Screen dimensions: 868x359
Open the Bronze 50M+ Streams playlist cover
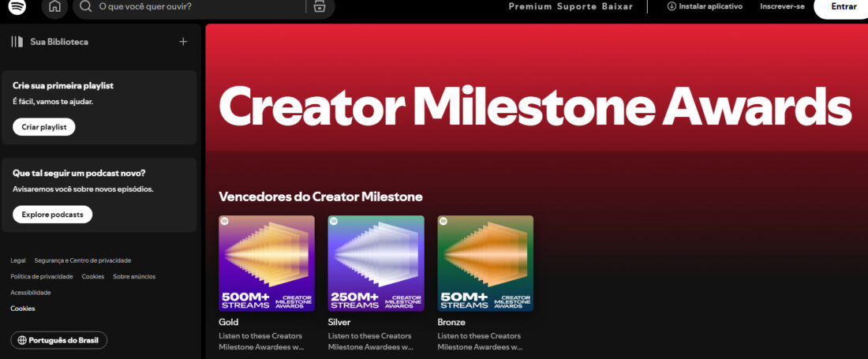tap(485, 264)
